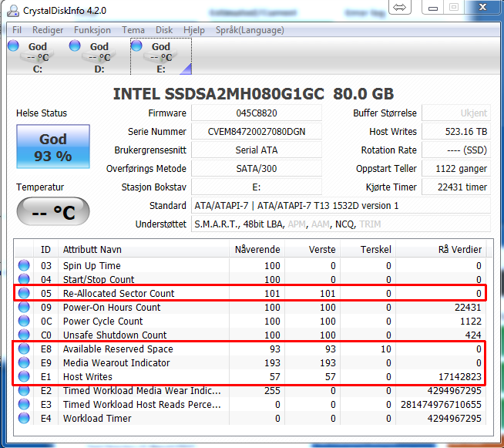
Task: Click status orb for Workload Timer
Action: pyautogui.click(x=24, y=418)
